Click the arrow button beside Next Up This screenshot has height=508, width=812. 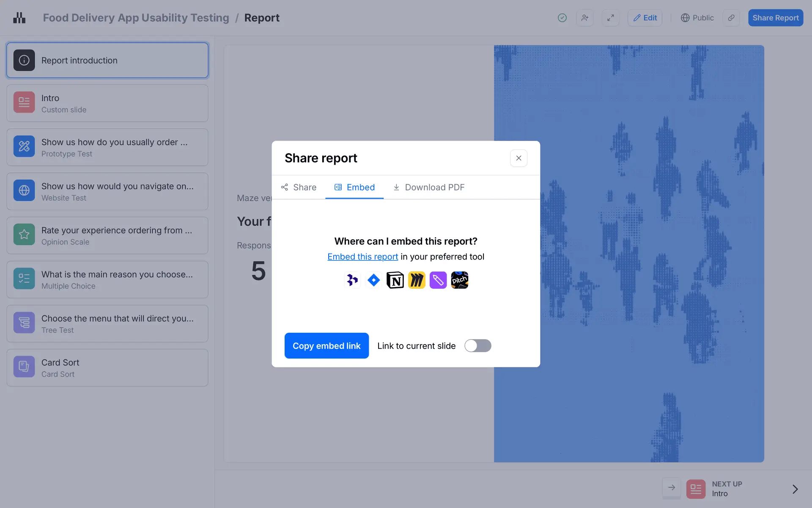tap(671, 488)
